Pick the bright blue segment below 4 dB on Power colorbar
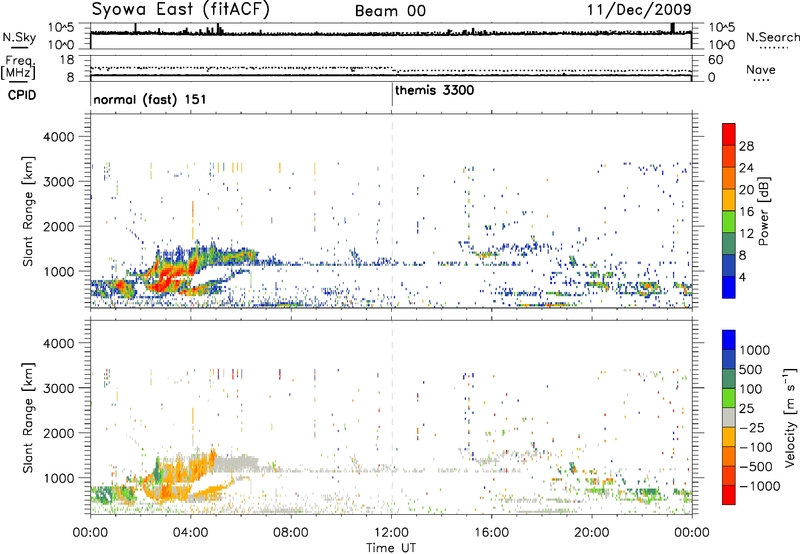 click(x=729, y=287)
